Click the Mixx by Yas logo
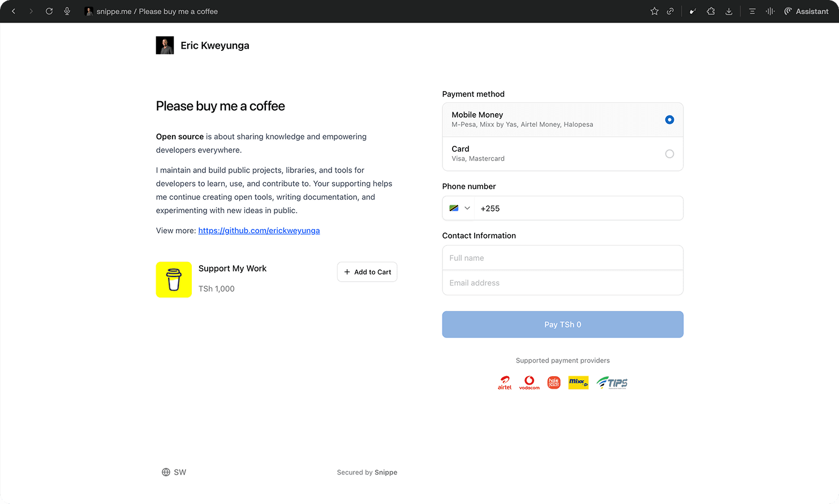This screenshot has height=504, width=839. point(578,382)
